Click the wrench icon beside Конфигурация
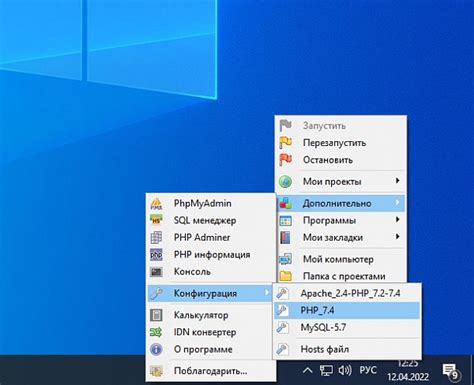The image size is (474, 385). 156,293
